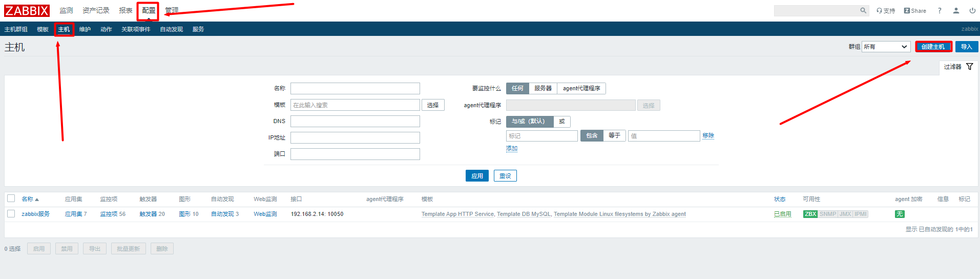The height and width of the screenshot is (279, 980).
Task: Open the user profile icon
Action: click(956, 11)
